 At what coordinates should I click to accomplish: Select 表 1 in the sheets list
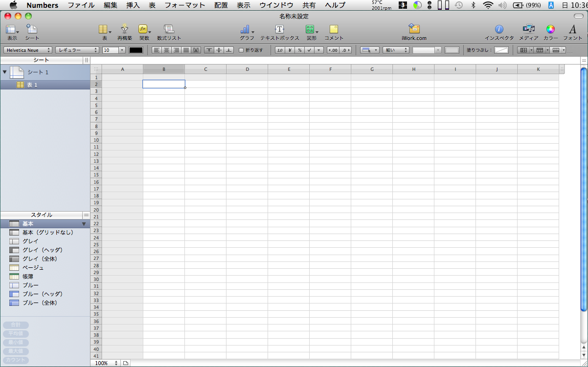click(45, 85)
